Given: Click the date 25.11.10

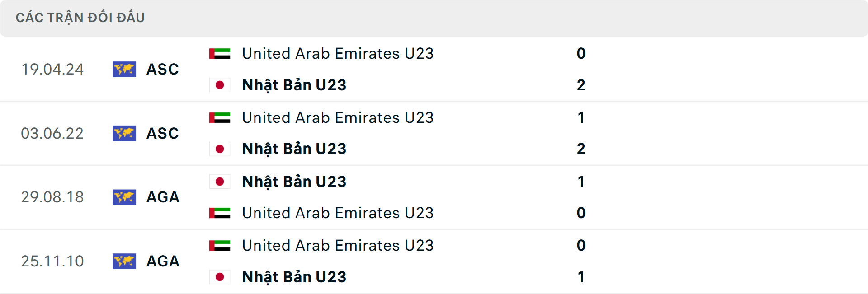Looking at the screenshot, I should [x=53, y=261].
